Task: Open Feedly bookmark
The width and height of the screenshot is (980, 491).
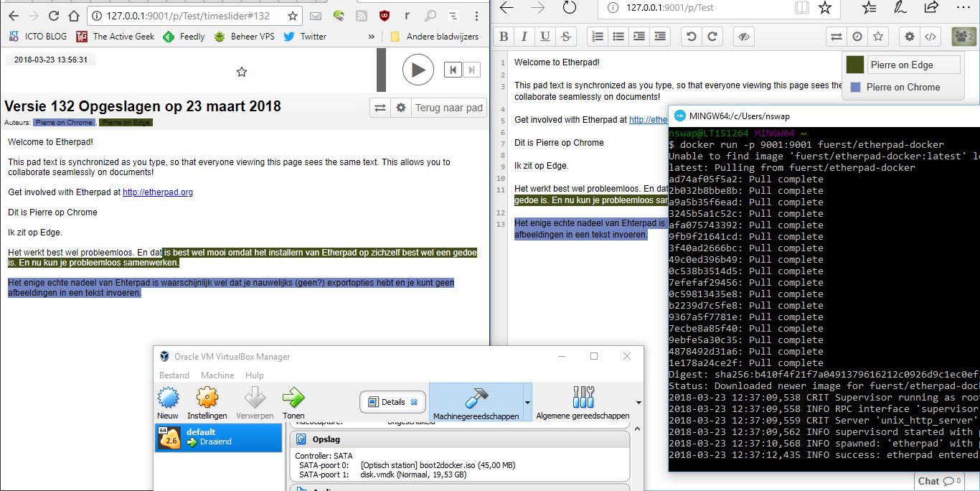Action: [184, 37]
